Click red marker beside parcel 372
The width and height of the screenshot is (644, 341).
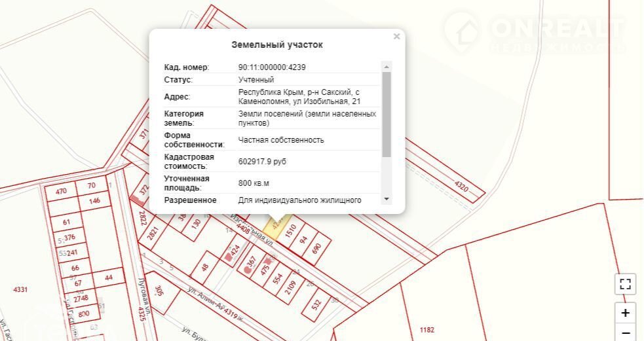pos(134,196)
